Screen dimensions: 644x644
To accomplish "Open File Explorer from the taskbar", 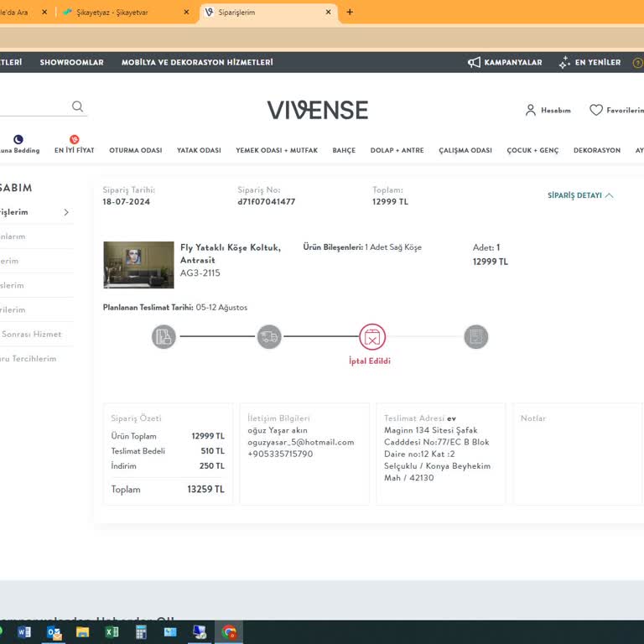I will pyautogui.click(x=82, y=631).
